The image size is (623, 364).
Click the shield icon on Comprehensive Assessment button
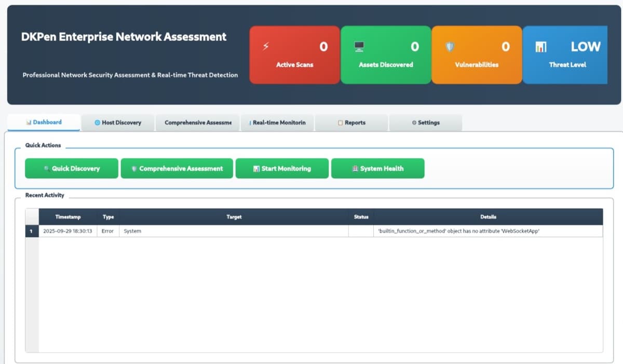pyautogui.click(x=134, y=168)
